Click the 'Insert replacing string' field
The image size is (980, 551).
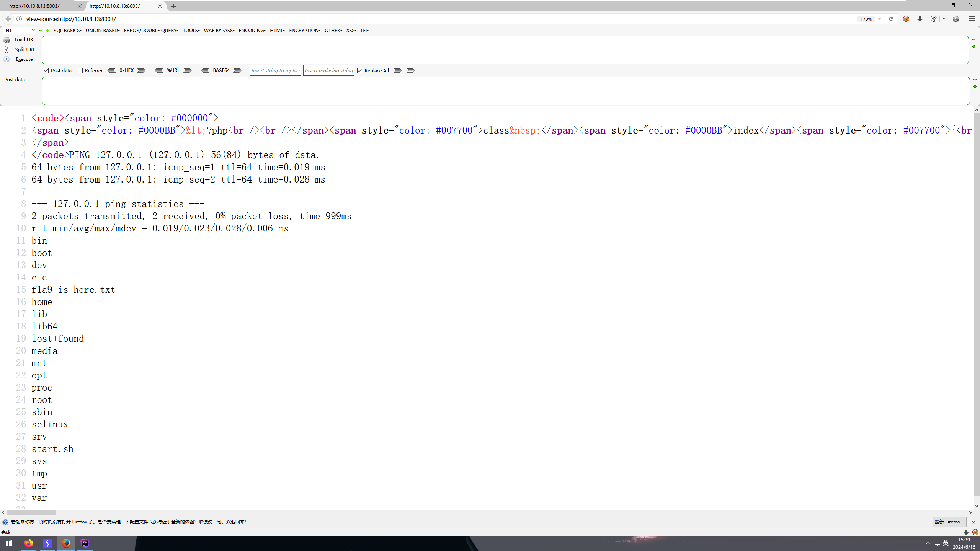click(328, 71)
